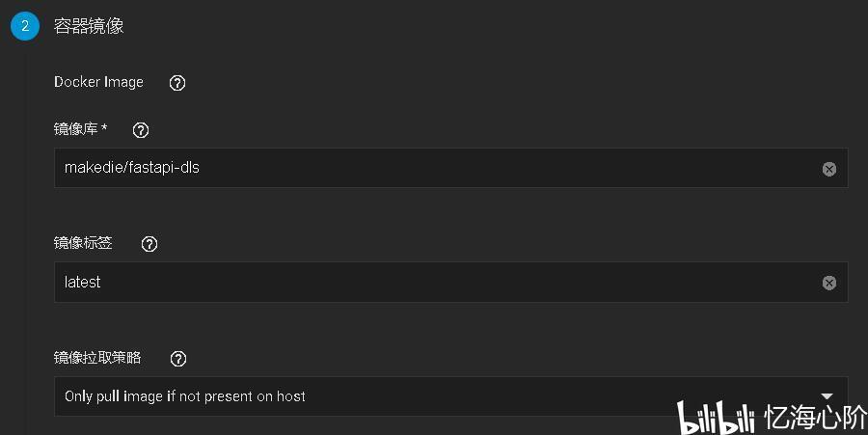Open help for 镜像拉取策略
Screen dimensions: 868x435
tap(177, 359)
